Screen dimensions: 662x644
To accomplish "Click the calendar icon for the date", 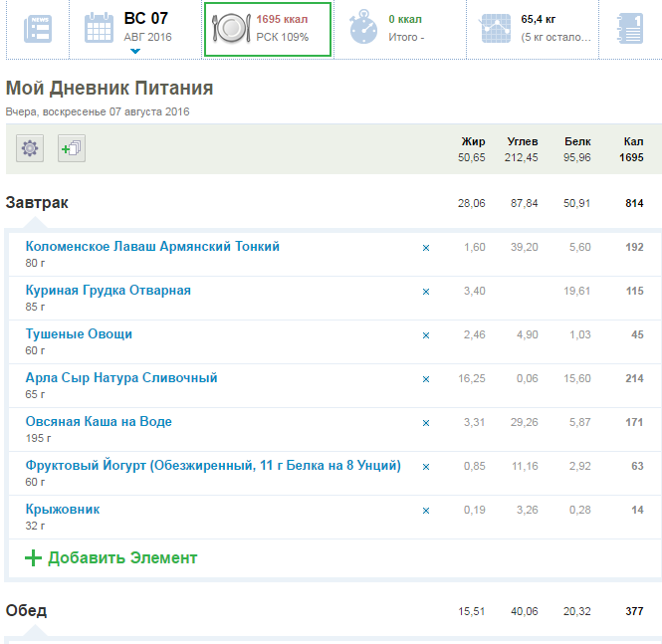I will 99,29.
